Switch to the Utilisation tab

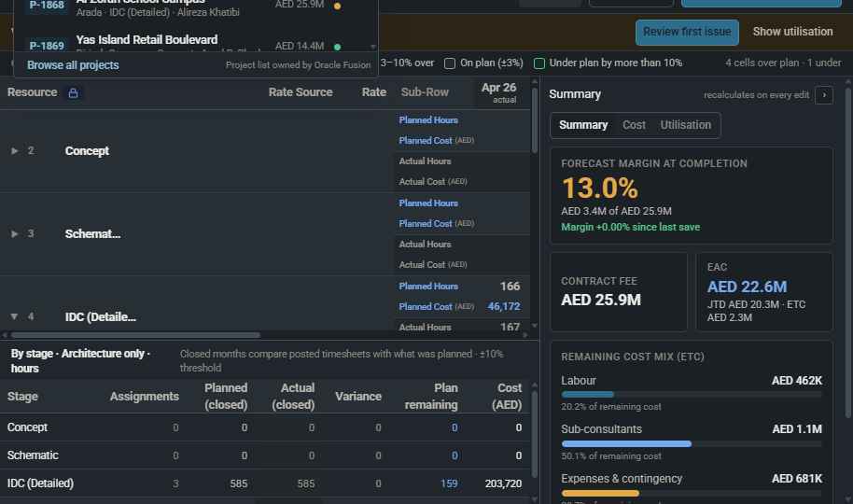[x=685, y=125]
